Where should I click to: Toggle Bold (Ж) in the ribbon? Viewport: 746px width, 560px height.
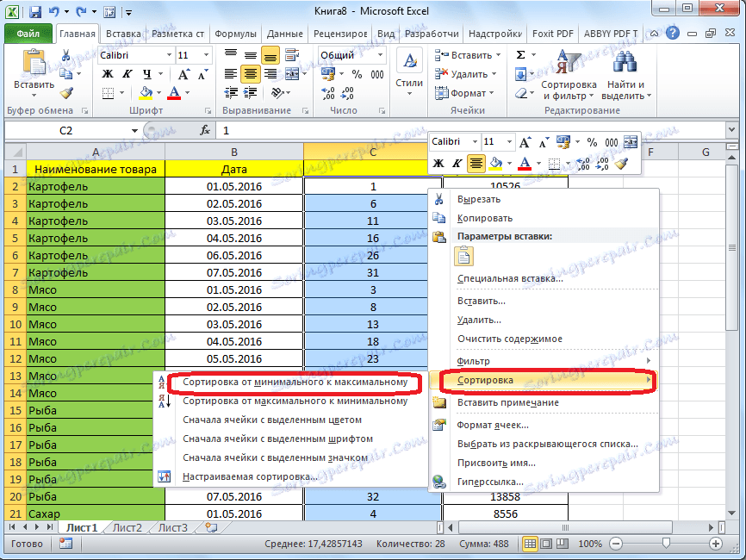point(109,74)
